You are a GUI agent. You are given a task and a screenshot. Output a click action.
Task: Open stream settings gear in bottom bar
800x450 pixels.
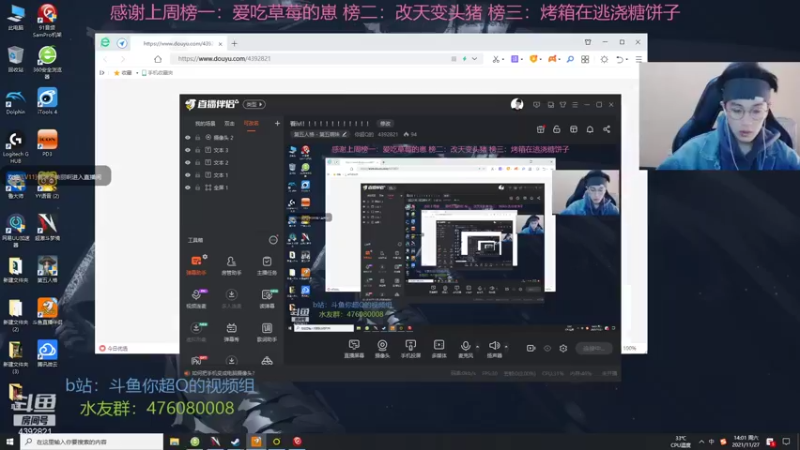click(x=563, y=348)
